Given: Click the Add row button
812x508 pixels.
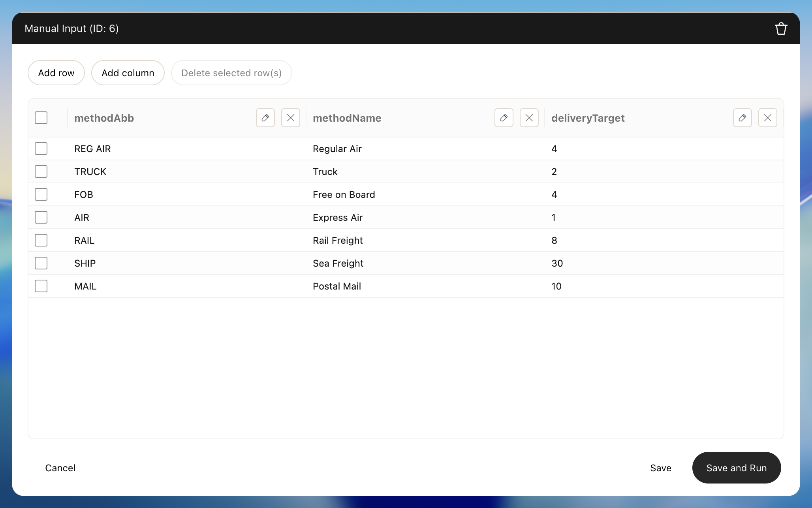Looking at the screenshot, I should coord(56,73).
